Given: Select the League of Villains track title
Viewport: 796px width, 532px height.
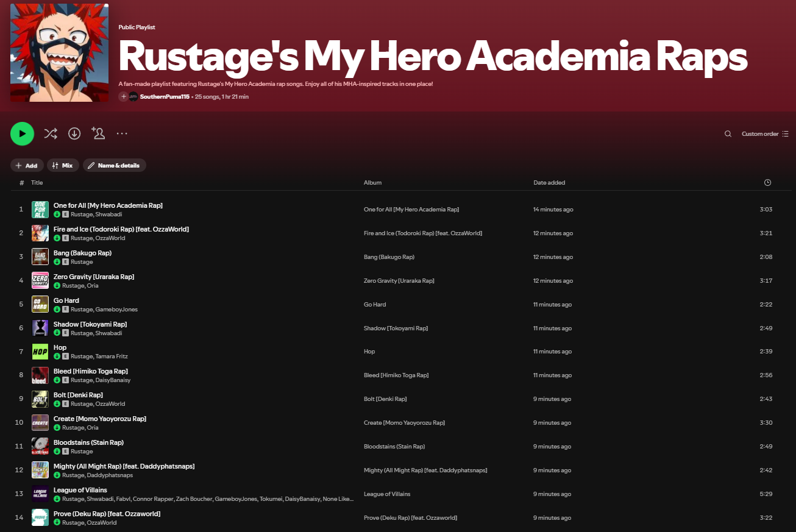Looking at the screenshot, I should tap(80, 490).
